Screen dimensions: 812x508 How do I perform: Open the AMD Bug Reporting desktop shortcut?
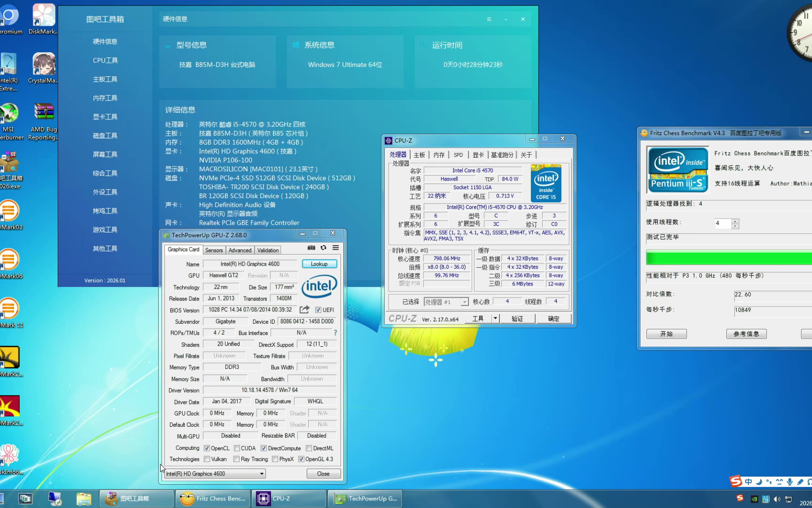tap(43, 121)
